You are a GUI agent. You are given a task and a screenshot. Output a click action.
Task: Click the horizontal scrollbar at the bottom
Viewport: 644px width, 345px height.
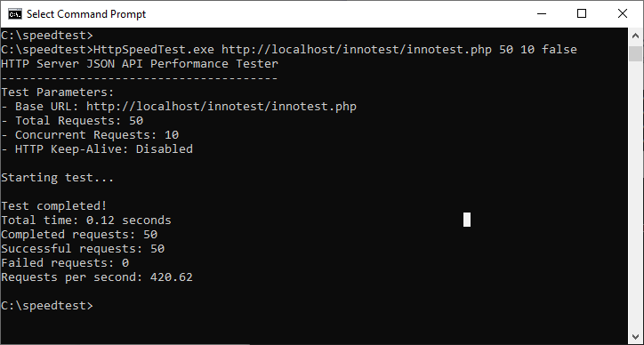(x=125, y=344)
